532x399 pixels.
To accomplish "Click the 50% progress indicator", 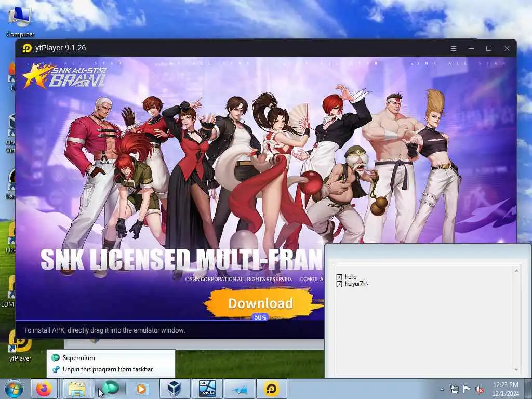I will point(260,317).
